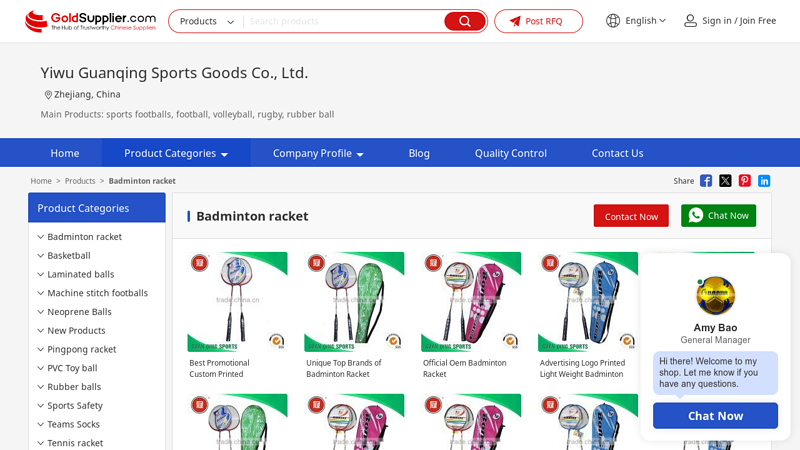Open the Contact Us page
800x450 pixels.
click(617, 153)
